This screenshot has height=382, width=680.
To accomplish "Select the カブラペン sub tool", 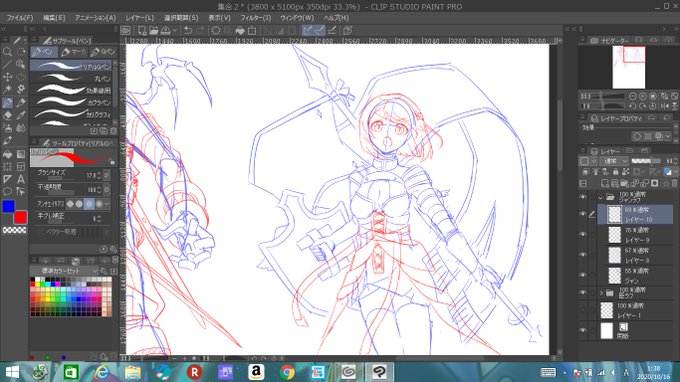I will [72, 102].
